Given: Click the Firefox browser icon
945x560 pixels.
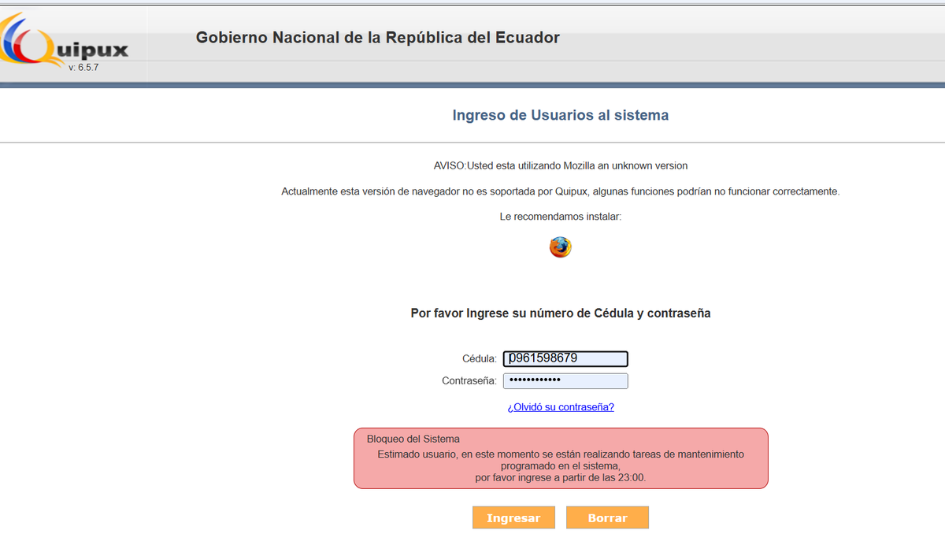Looking at the screenshot, I should point(560,247).
